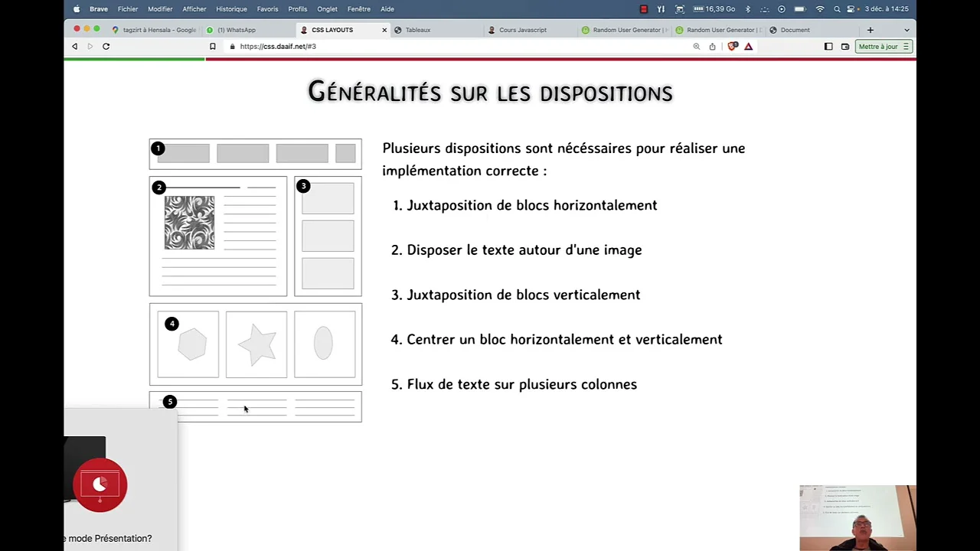Viewport: 980px width, 551px height.
Task: Click list item Disposer le texte autour d'une image
Action: pyautogui.click(x=524, y=249)
